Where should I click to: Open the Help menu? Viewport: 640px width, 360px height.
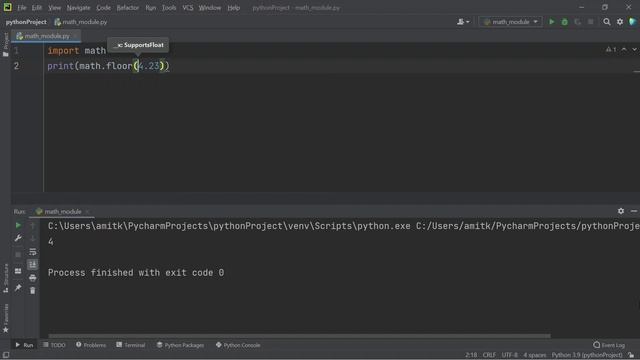[233, 8]
